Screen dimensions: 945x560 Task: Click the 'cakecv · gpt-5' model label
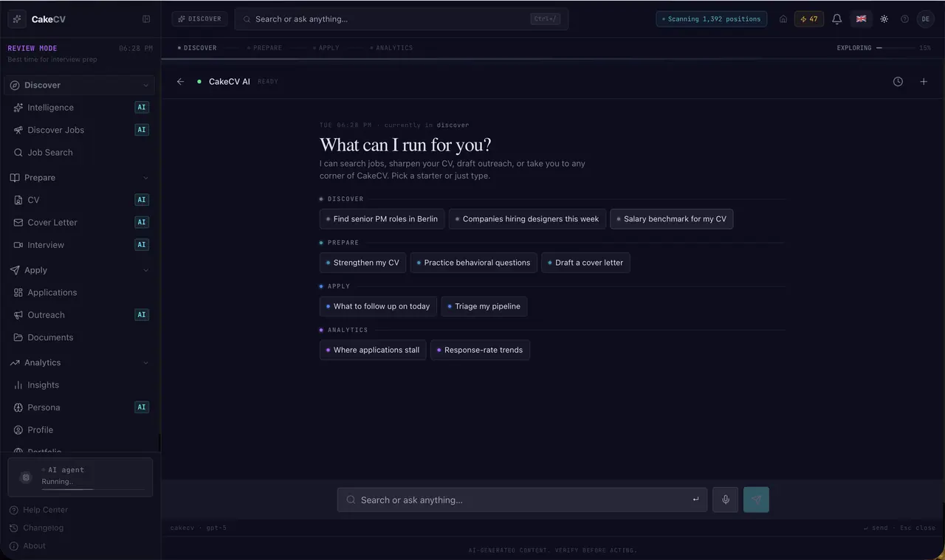(x=199, y=528)
